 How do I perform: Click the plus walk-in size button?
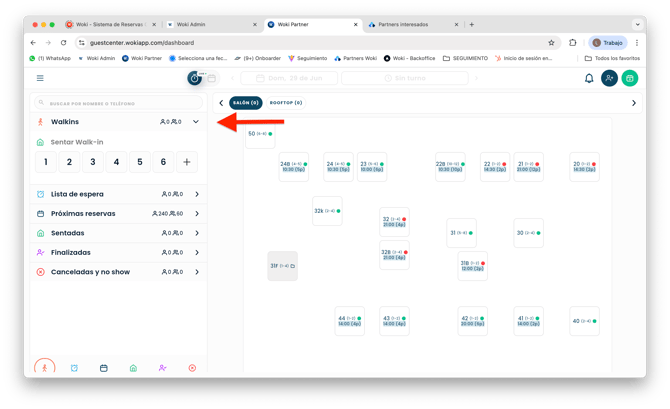tap(187, 162)
